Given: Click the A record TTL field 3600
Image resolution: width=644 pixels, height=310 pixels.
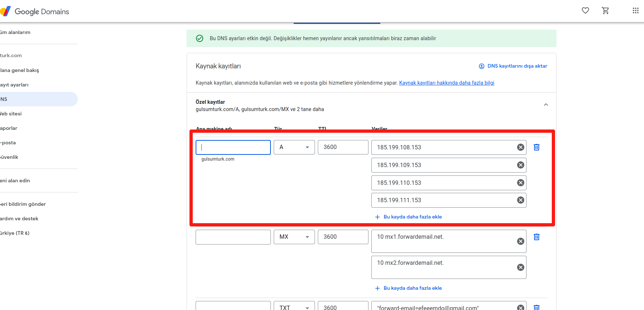Looking at the screenshot, I should [343, 147].
